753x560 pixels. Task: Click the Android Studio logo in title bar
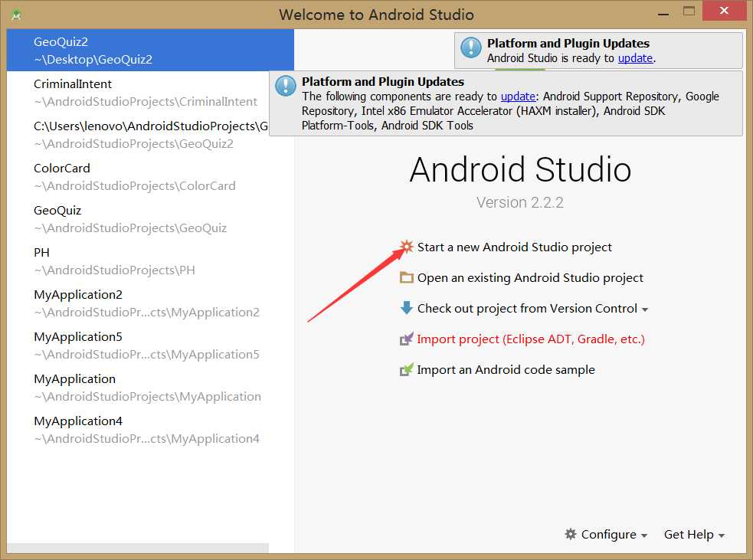(16, 15)
